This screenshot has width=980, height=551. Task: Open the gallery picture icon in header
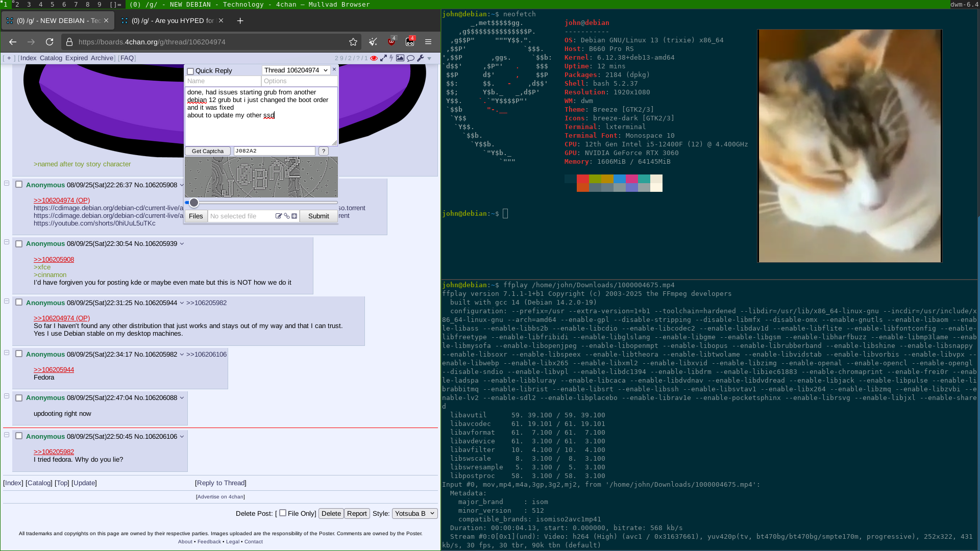(400, 58)
